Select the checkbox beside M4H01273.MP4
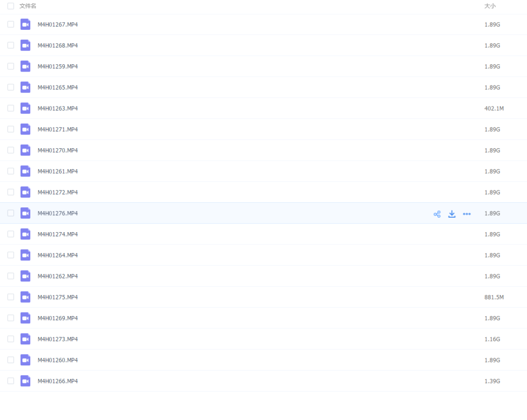The height and width of the screenshot is (420, 527). (11, 339)
